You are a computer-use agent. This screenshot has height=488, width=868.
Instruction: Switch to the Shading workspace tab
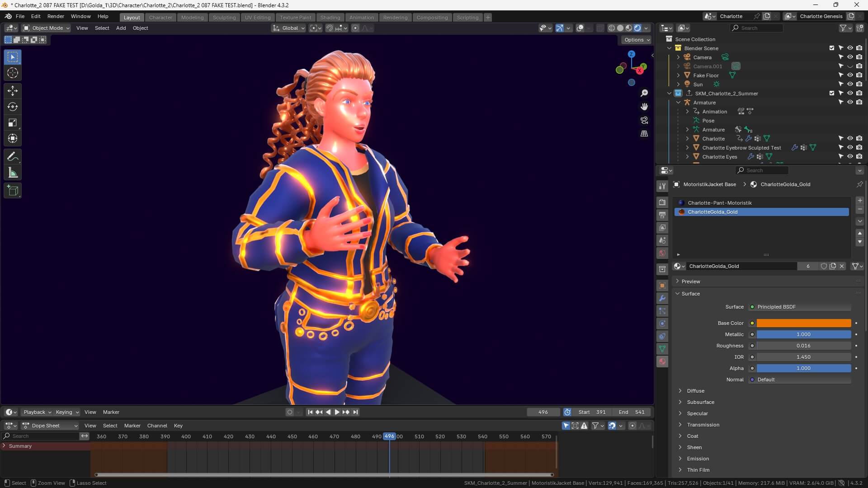pos(330,17)
